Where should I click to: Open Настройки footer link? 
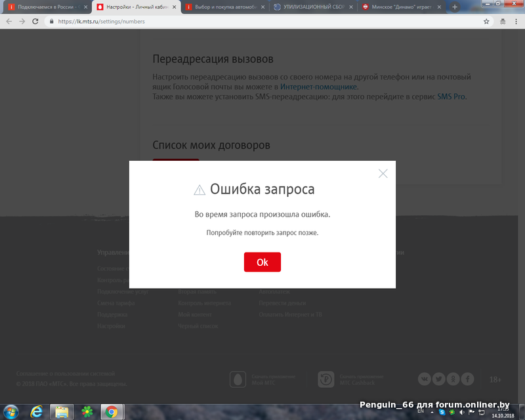(x=111, y=326)
